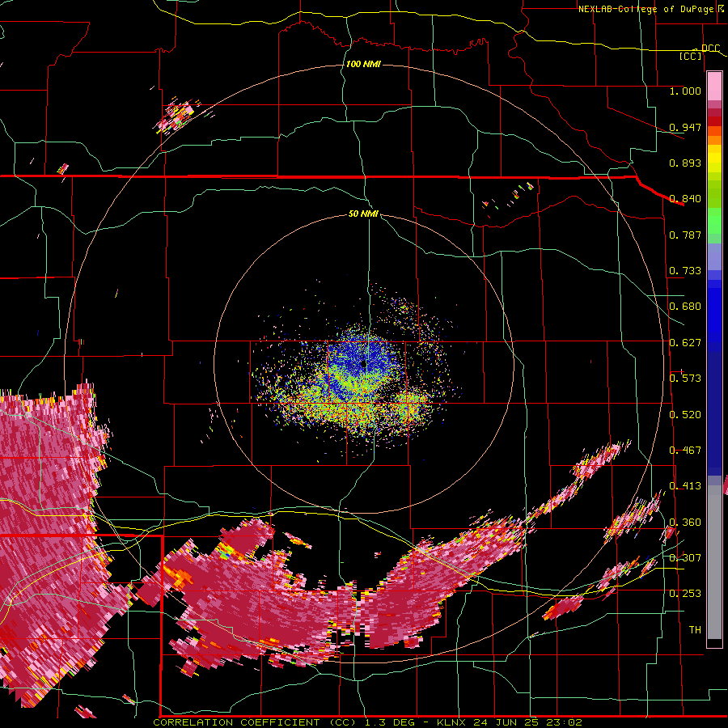Click the 0.360 scale value
Screen dimensions: 728x728
click(x=685, y=523)
